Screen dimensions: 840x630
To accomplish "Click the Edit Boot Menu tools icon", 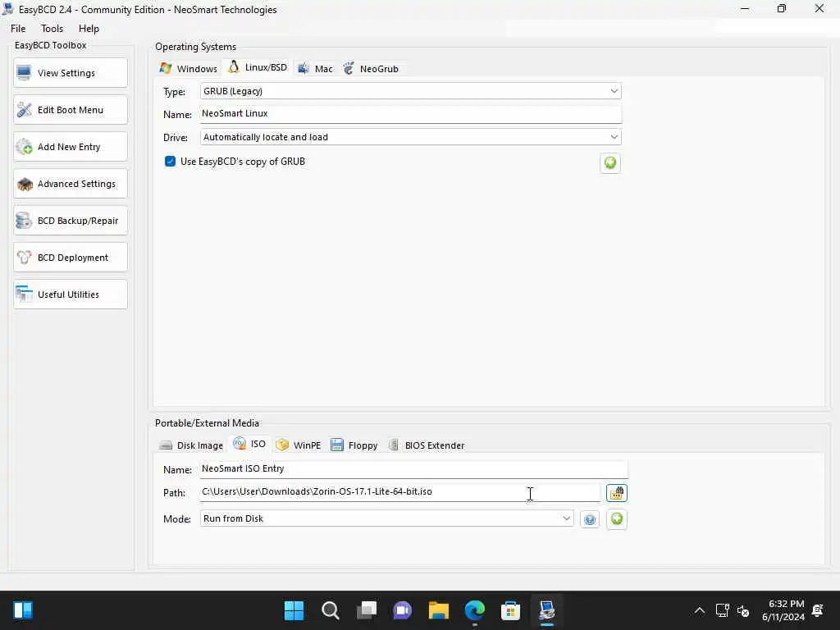I will 24,110.
